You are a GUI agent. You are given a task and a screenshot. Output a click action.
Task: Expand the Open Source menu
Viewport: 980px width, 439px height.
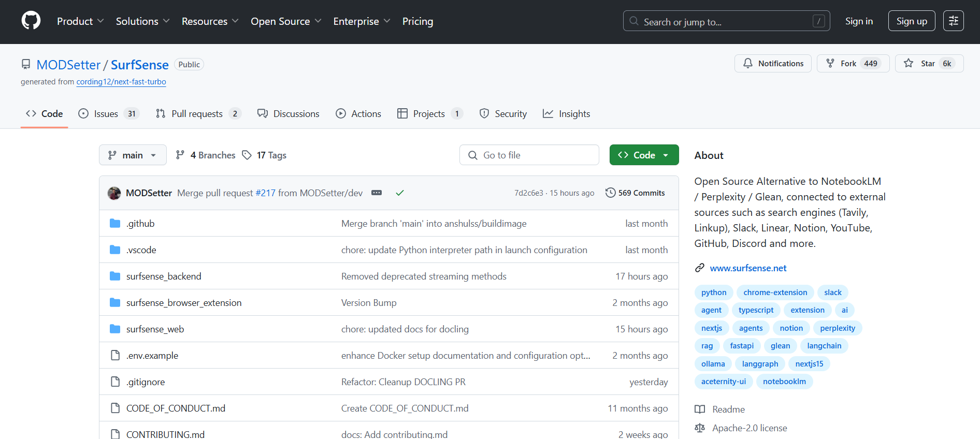(286, 21)
